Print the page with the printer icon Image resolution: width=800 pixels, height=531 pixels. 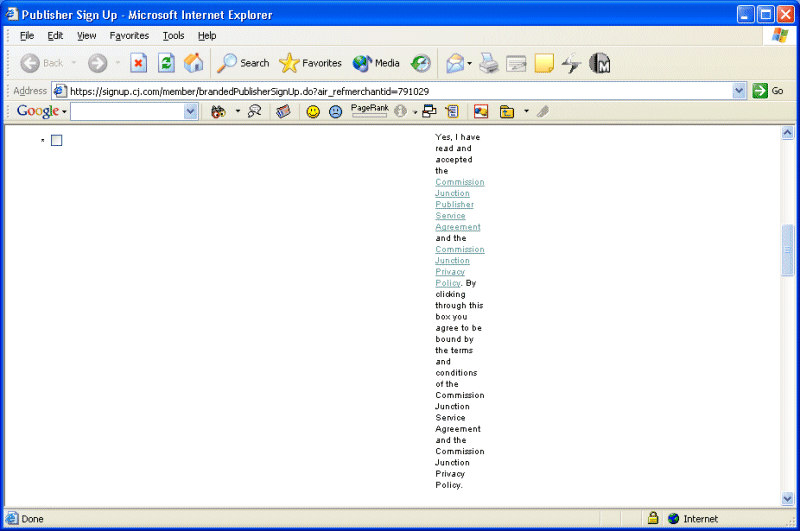(x=489, y=63)
